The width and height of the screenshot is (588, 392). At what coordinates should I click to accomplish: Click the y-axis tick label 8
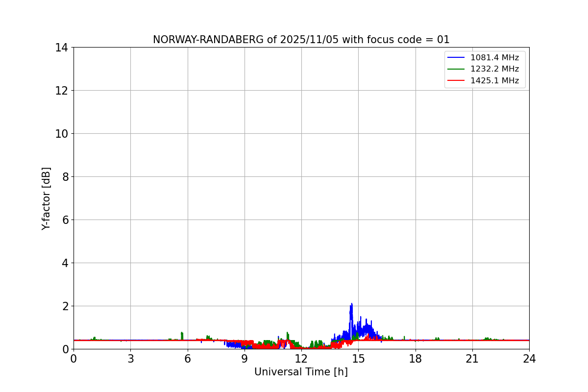[x=65, y=177]
